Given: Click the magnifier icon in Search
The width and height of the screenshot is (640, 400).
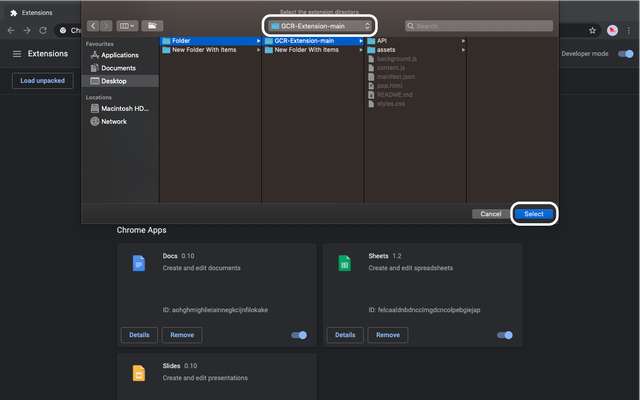Looking at the screenshot, I should click(x=411, y=26).
